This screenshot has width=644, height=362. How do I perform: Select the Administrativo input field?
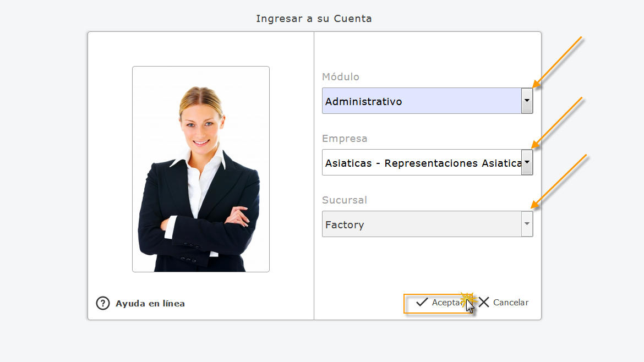click(x=421, y=101)
